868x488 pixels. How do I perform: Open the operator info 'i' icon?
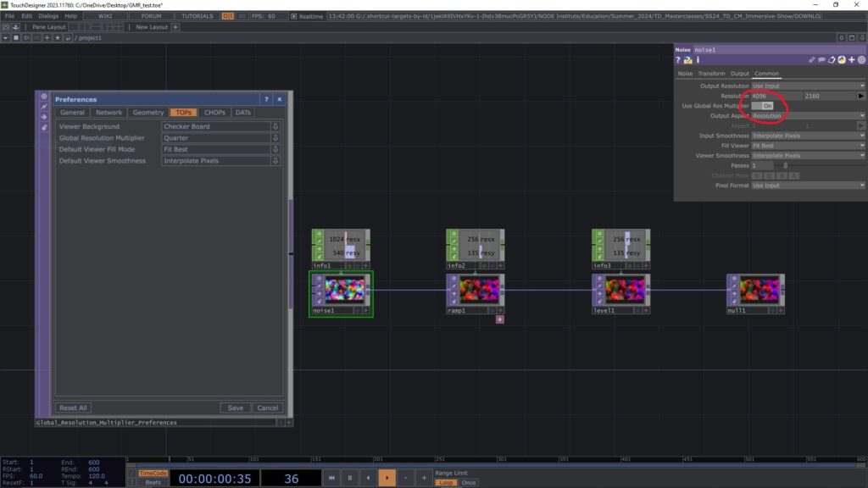pyautogui.click(x=698, y=61)
